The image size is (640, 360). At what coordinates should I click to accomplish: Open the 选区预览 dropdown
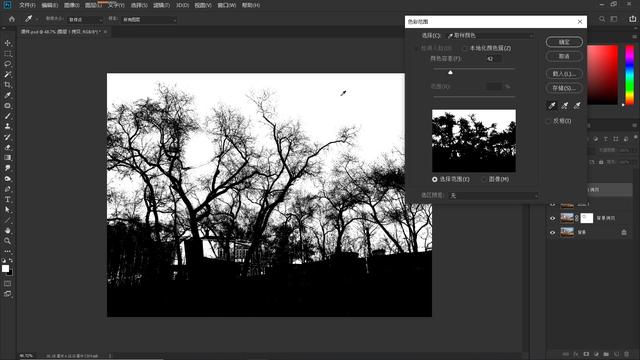494,196
